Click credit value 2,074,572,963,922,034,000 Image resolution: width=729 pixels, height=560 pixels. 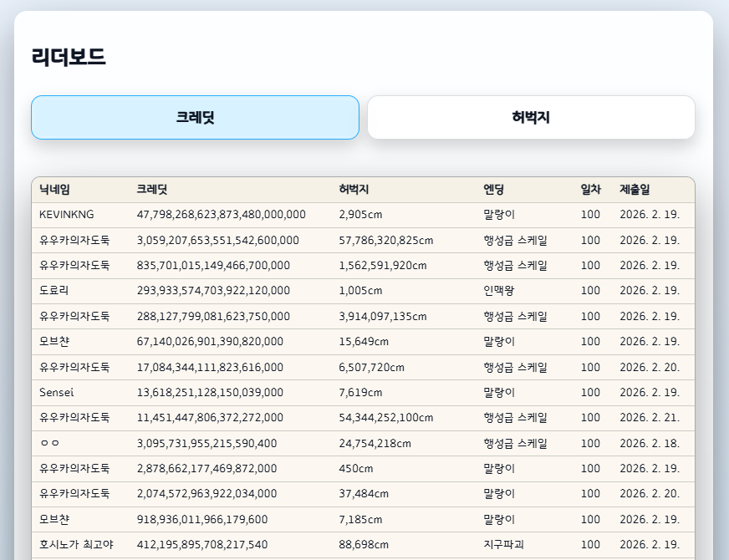click(206, 493)
